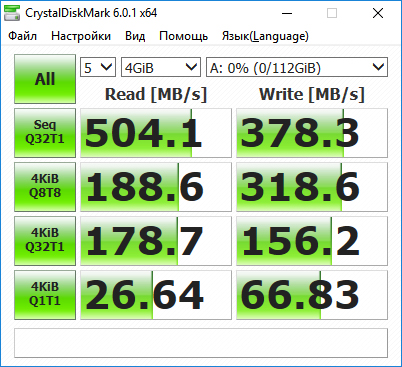Close the CrystalDiskMark window
The height and width of the screenshot is (367, 402).
pos(378,13)
